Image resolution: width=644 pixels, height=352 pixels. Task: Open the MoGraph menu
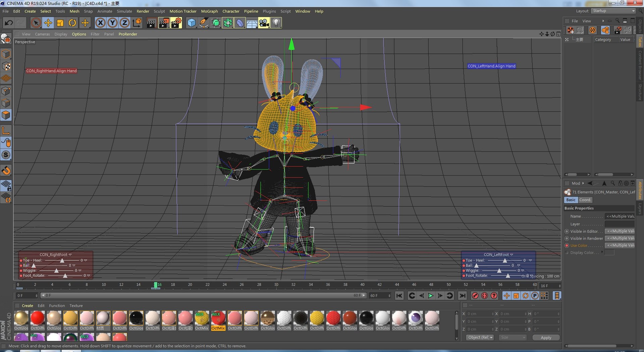click(209, 11)
